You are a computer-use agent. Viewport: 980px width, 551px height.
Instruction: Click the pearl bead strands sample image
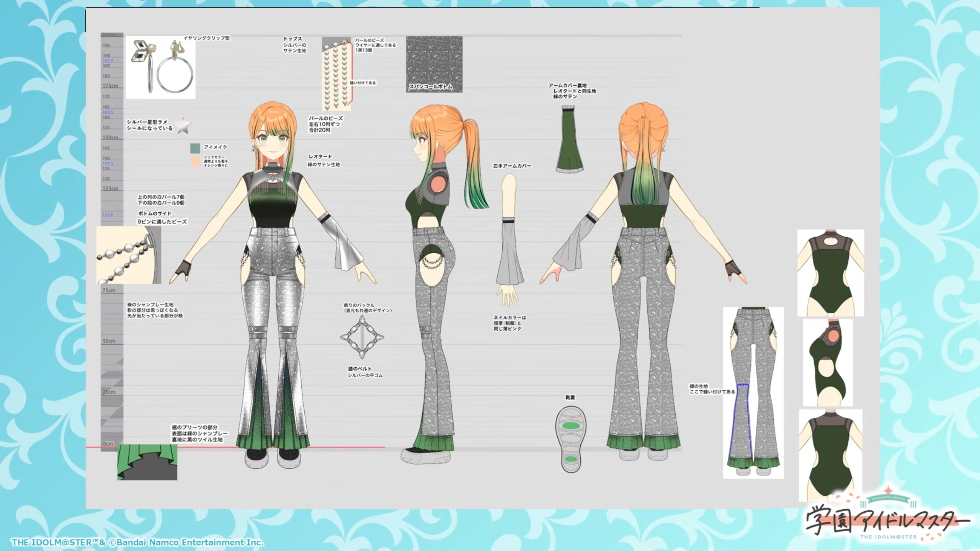(x=336, y=73)
